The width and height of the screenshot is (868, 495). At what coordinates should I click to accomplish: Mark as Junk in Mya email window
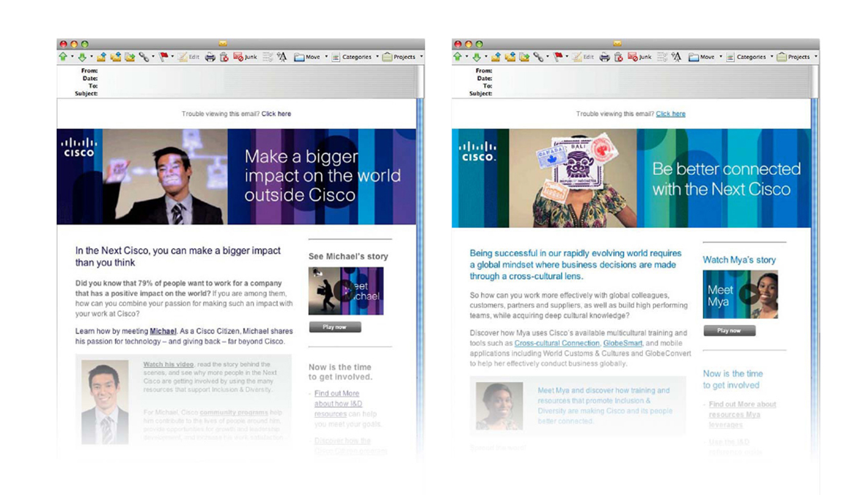[x=639, y=57]
